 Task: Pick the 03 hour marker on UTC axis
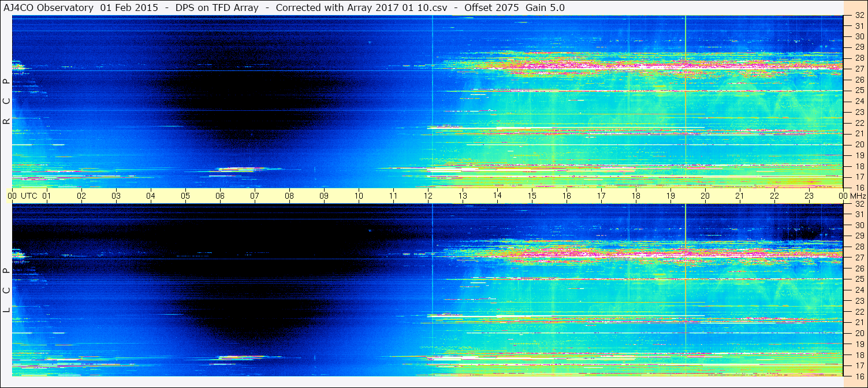pyautogui.click(x=116, y=196)
